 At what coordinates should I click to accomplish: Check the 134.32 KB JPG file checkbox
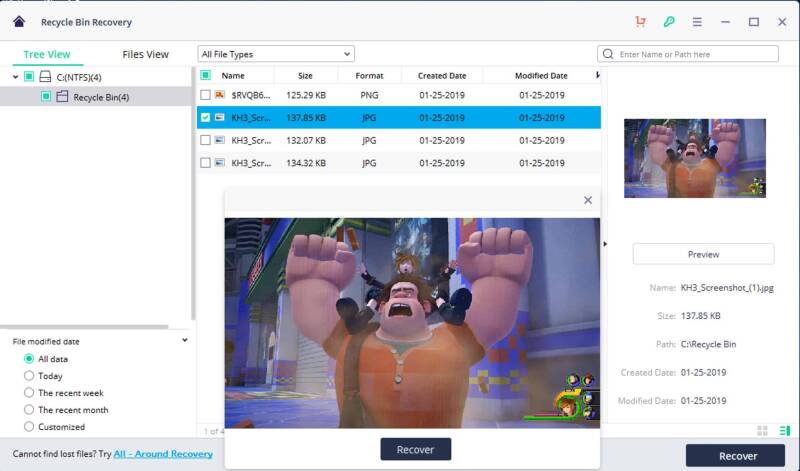205,163
